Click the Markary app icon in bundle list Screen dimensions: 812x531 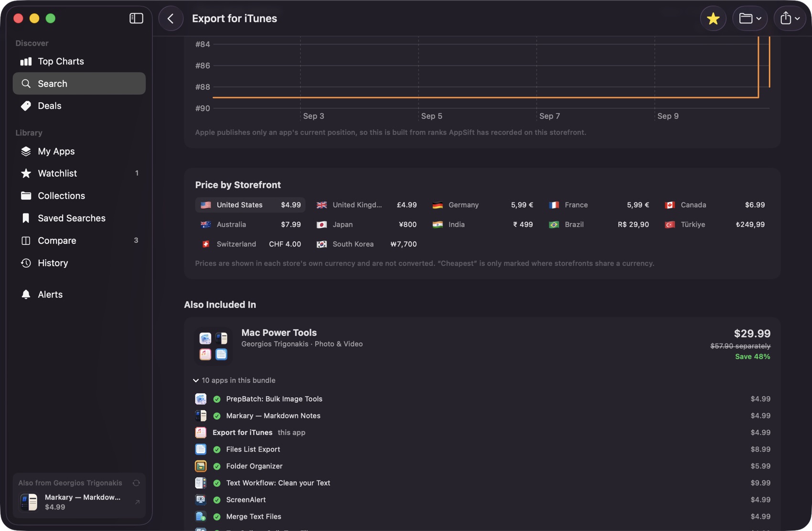pyautogui.click(x=201, y=415)
